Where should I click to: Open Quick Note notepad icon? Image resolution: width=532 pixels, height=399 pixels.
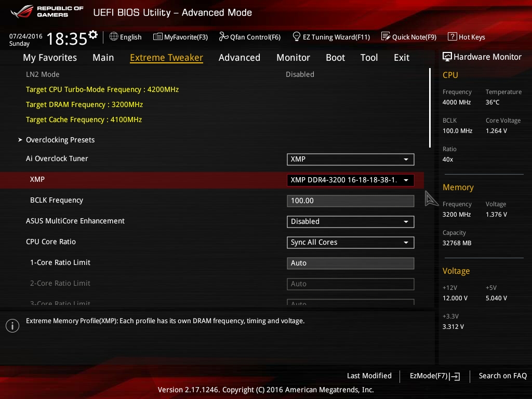point(386,36)
